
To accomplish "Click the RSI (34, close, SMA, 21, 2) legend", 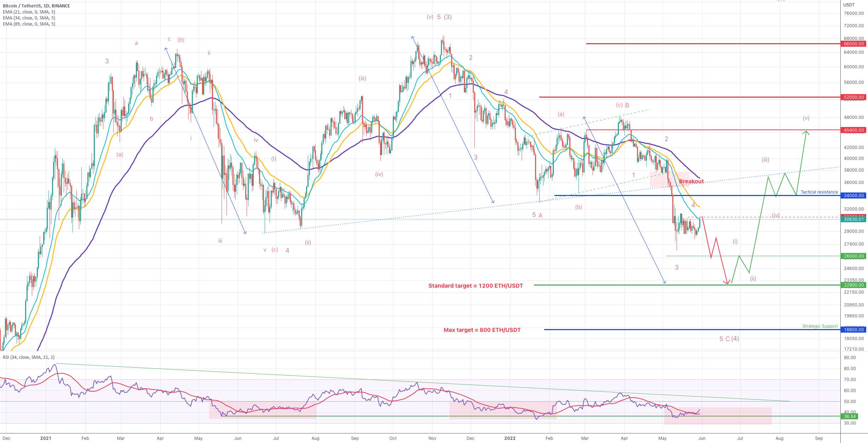I will point(29,357).
